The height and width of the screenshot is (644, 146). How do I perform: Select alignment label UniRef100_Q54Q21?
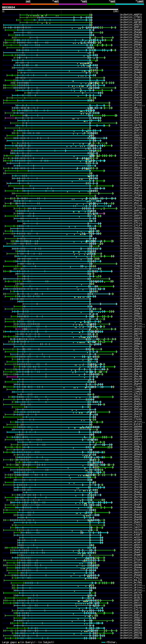pyautogui.click(x=131, y=271)
